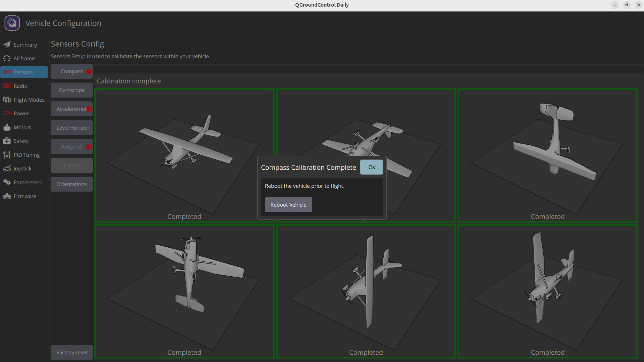Click the PID Tuning sliders icon
This screenshot has width=644, height=362.
pyautogui.click(x=7, y=155)
